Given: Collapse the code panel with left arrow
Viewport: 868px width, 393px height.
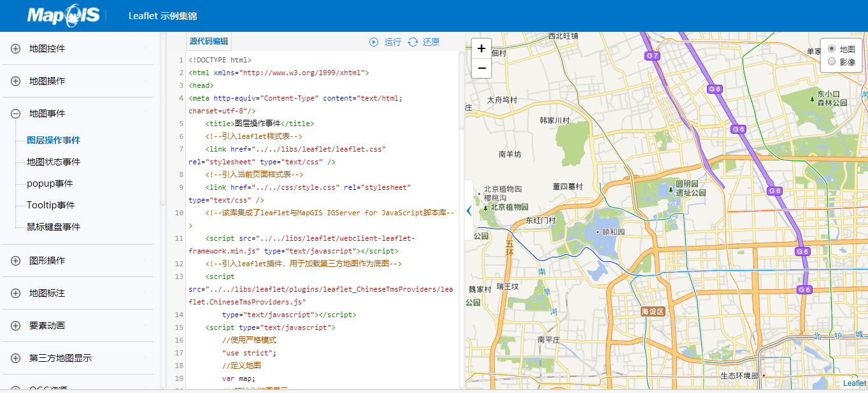Looking at the screenshot, I should [x=469, y=211].
